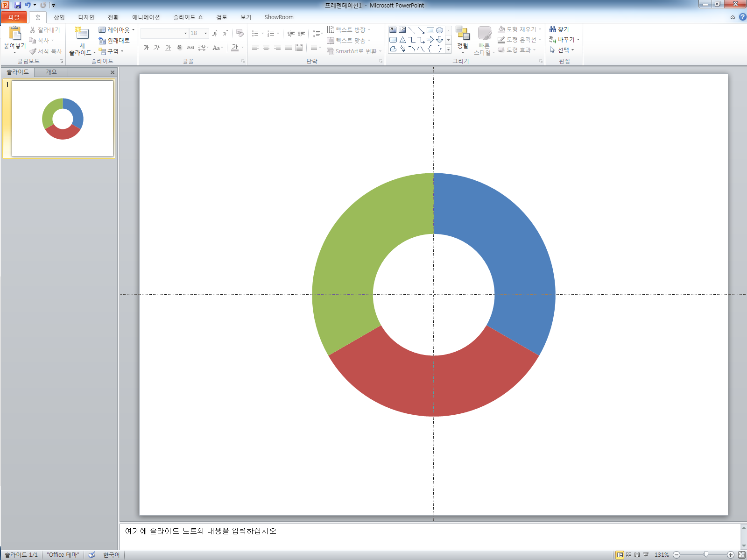
Task: Pick the Right Brace shape
Action: (439, 49)
